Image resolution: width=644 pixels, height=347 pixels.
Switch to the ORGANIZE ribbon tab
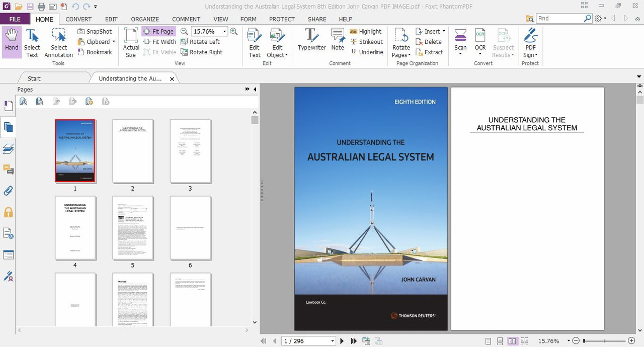(x=145, y=19)
